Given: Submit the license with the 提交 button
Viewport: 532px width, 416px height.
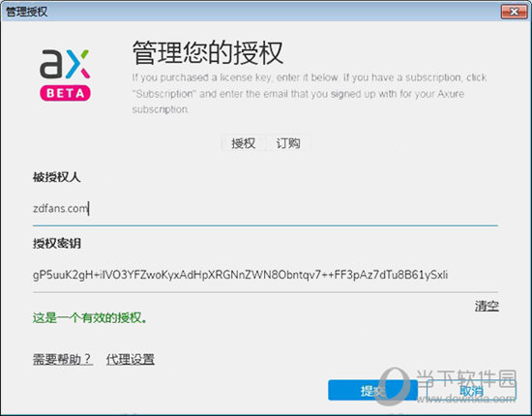Looking at the screenshot, I should click(x=372, y=391).
